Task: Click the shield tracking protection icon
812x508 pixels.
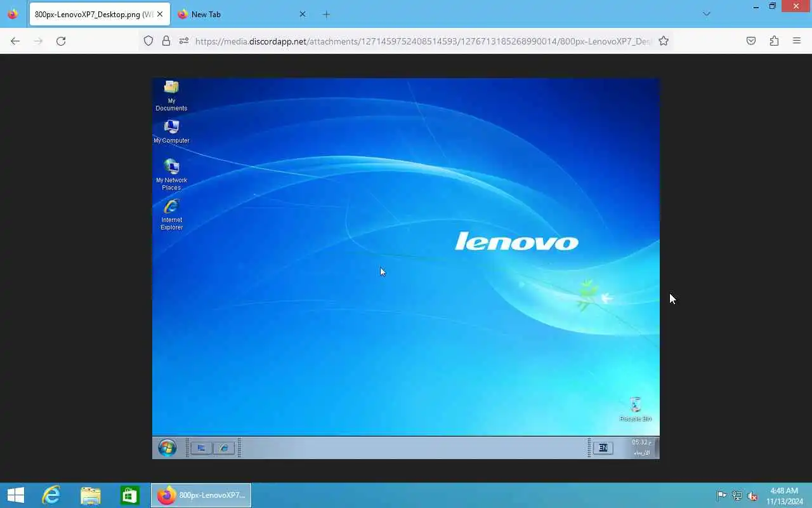Action: tap(148, 41)
